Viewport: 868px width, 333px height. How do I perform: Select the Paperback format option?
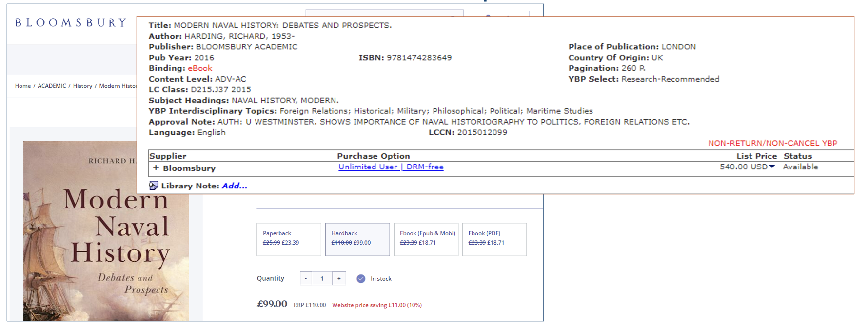289,239
